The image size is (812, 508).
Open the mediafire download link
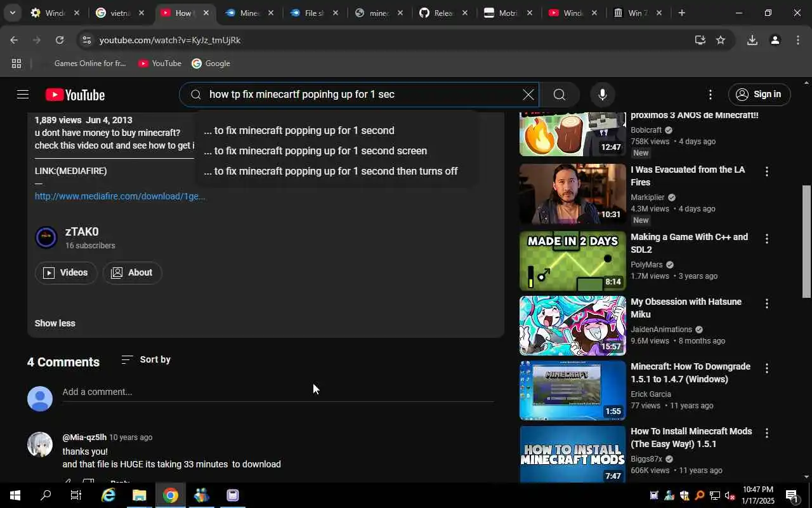(120, 196)
